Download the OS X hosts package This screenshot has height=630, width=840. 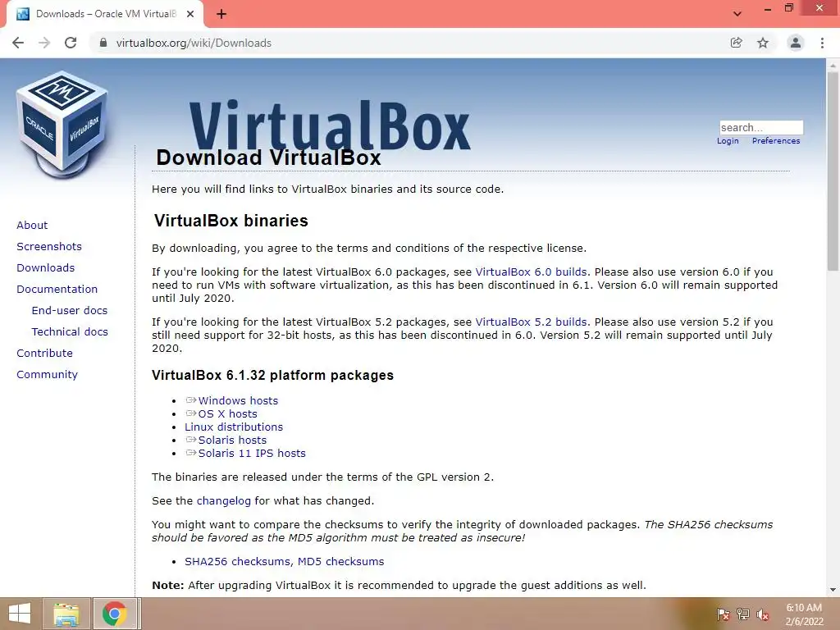tap(227, 414)
